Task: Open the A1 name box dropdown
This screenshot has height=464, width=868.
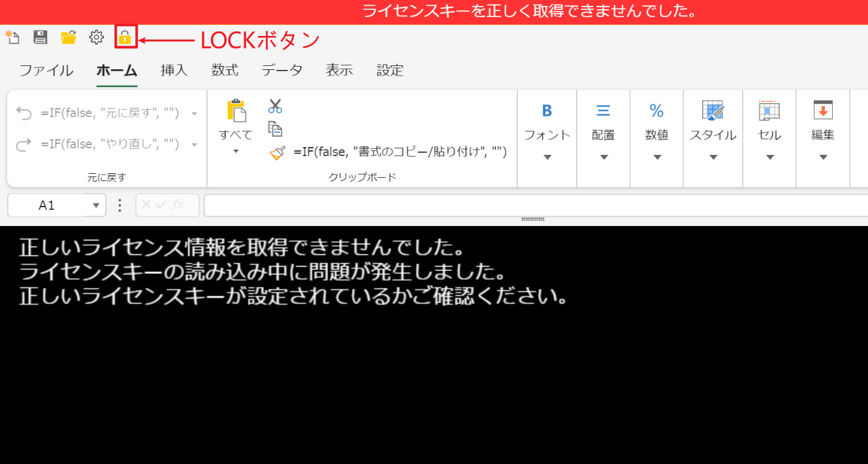Action: [97, 206]
